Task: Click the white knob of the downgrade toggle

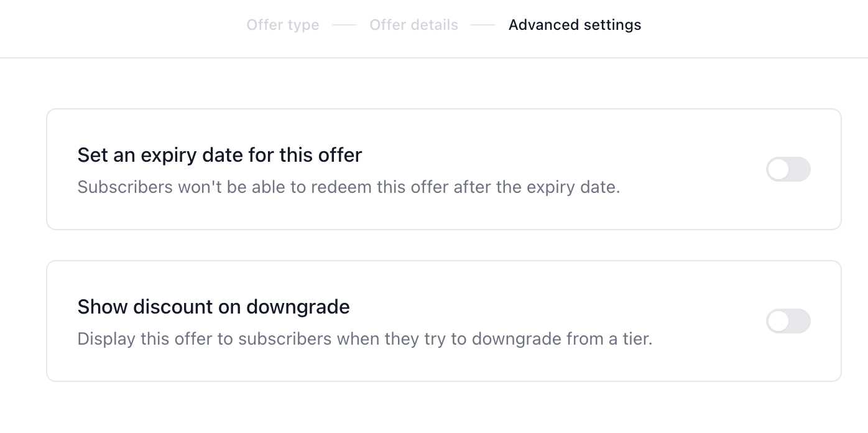Action: coord(778,321)
